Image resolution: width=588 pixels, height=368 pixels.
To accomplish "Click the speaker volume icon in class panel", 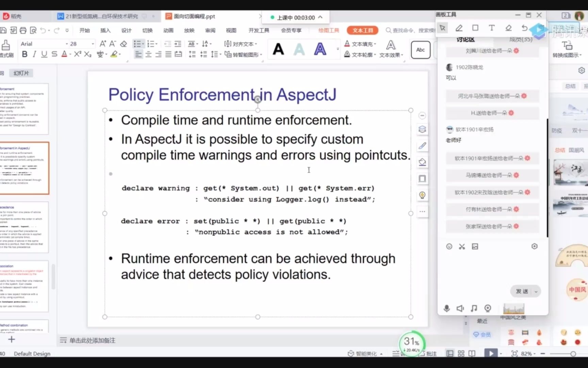I will point(460,308).
